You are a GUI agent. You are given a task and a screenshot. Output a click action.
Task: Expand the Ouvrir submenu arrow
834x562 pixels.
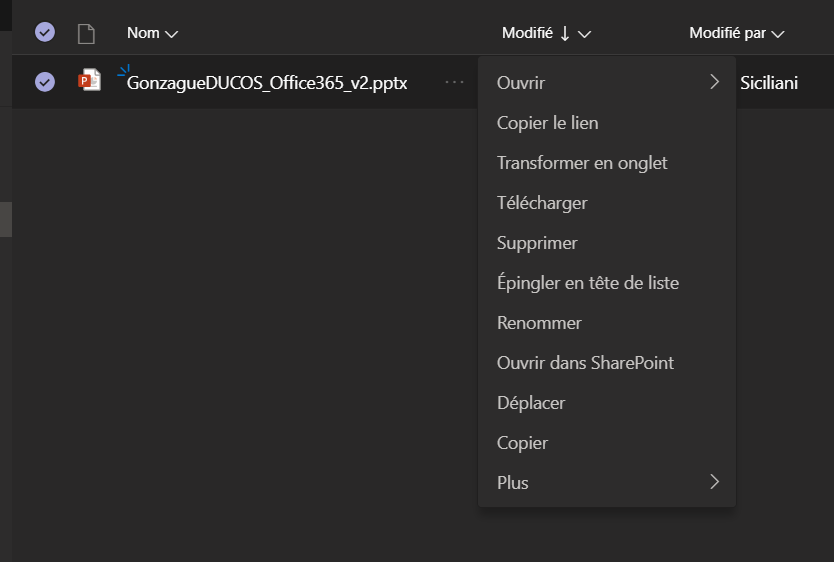714,82
